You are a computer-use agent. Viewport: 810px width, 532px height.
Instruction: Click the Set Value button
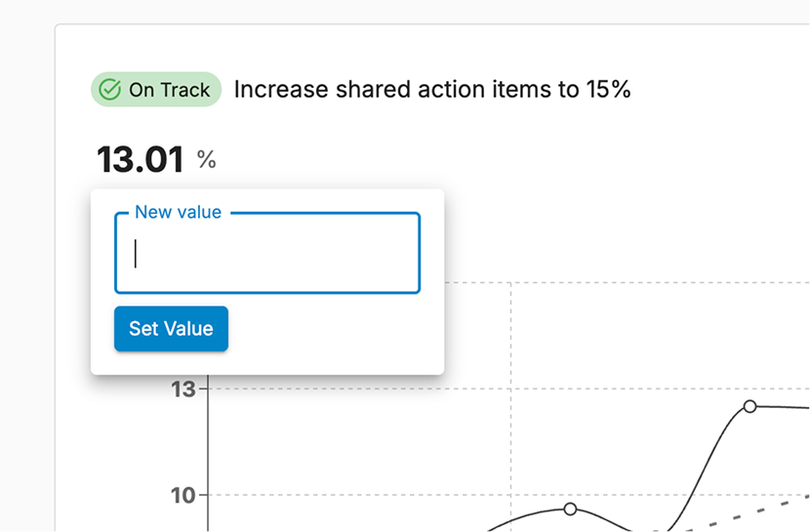pos(171,329)
